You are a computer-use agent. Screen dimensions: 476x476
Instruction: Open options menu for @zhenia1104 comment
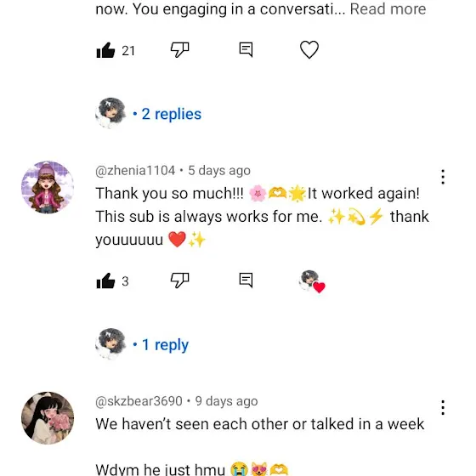point(443,177)
